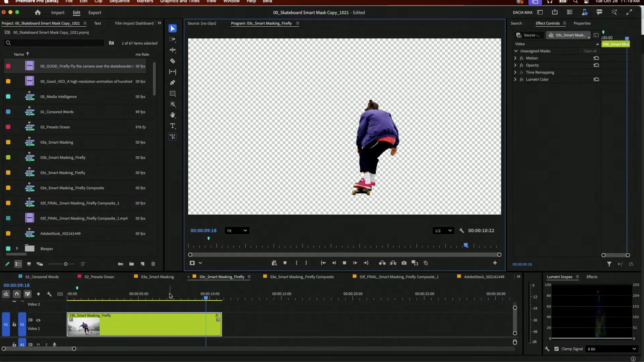This screenshot has height=362, width=644.
Task: Click Clear all for unassigned masks
Action: [x=590, y=51]
